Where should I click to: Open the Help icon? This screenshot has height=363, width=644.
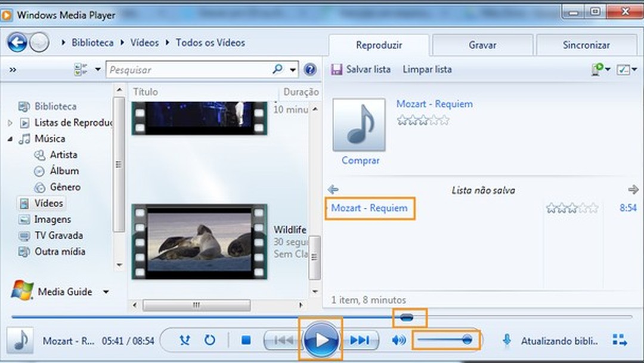[x=309, y=69]
